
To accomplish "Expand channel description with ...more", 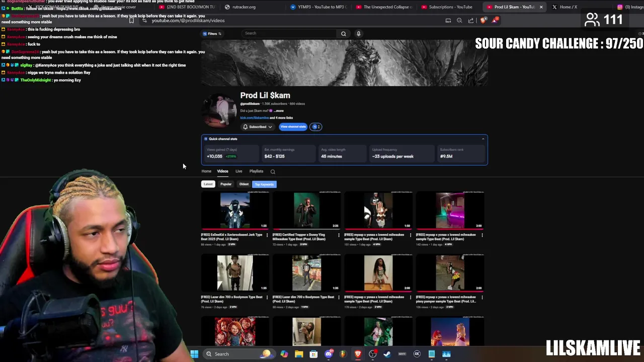I will pyautogui.click(x=279, y=111).
